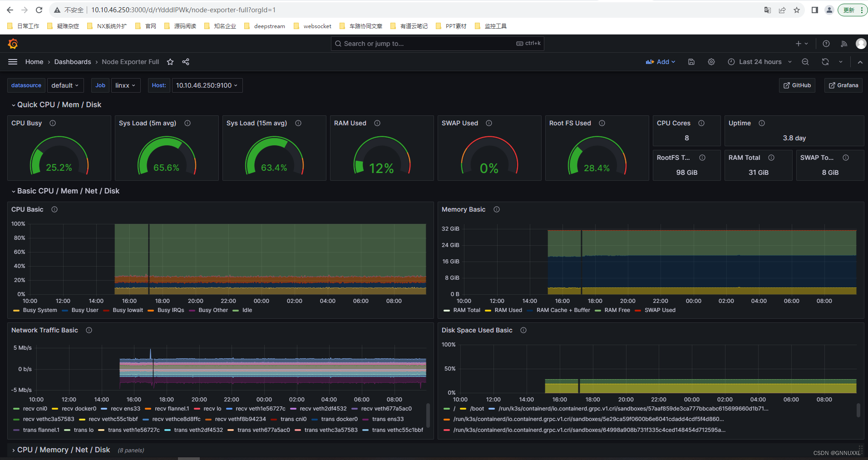Screen dimensions: 868x460
Task: Open the NX系统外扩 bookmark folder
Action: (x=107, y=26)
